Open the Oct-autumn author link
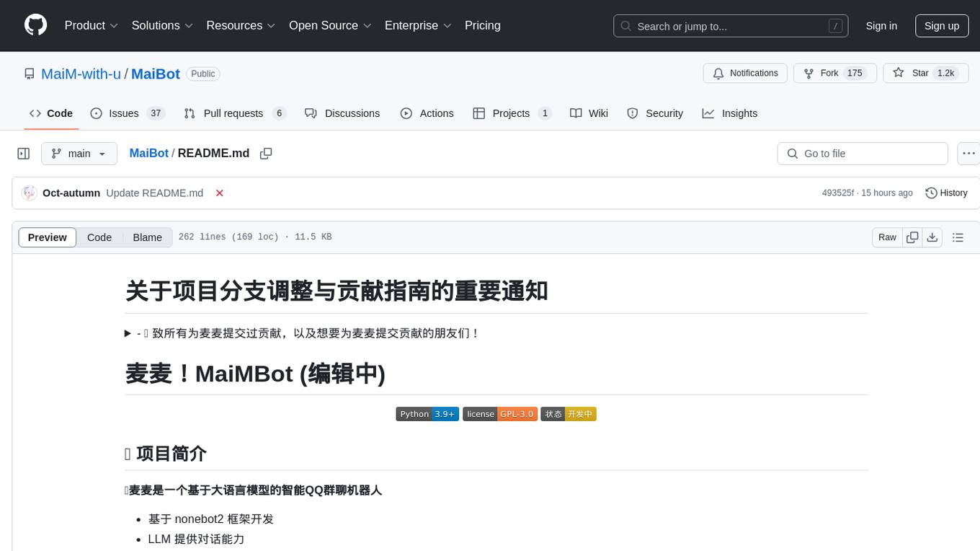This screenshot has width=980, height=551. (x=71, y=193)
